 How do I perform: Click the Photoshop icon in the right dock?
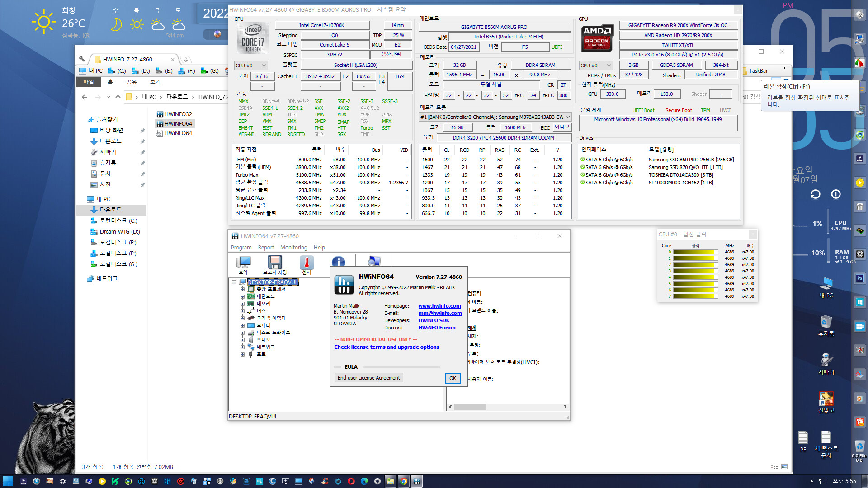tap(860, 278)
